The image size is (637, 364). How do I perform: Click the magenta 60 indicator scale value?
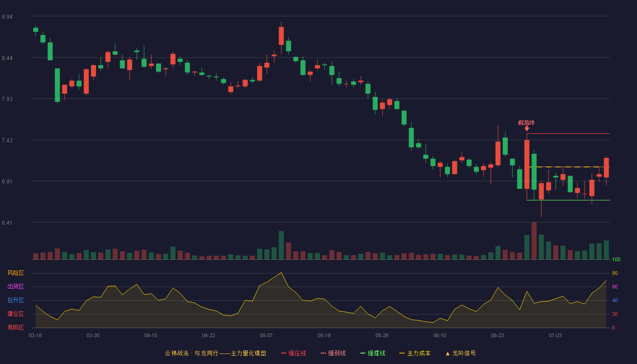[x=615, y=287]
